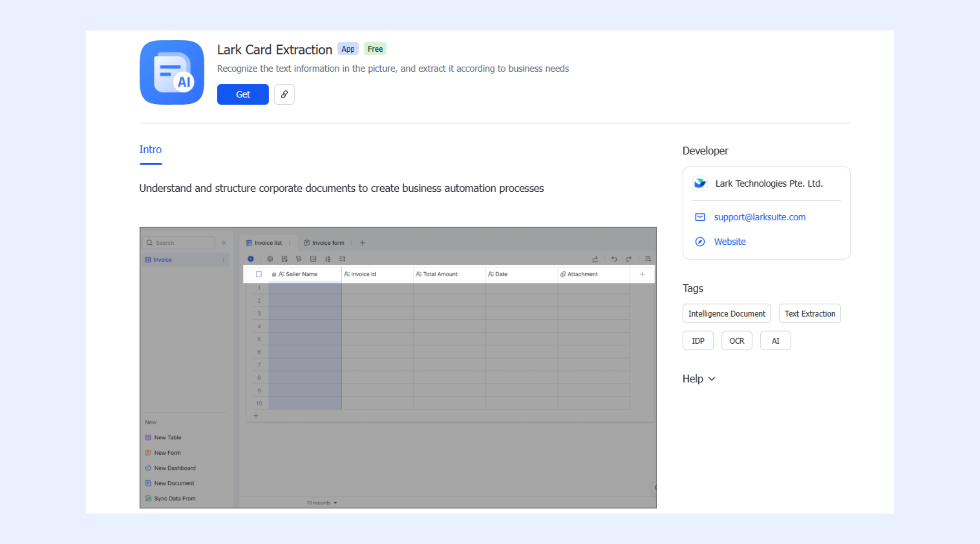Open the invoice table preview image
Screen dimensions: 980x544
[x=398, y=368]
